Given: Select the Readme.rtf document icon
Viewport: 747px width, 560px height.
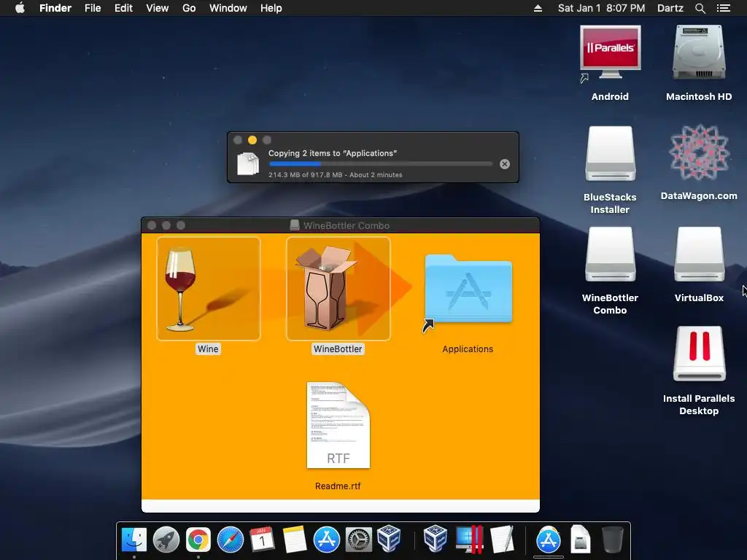Looking at the screenshot, I should [x=338, y=425].
